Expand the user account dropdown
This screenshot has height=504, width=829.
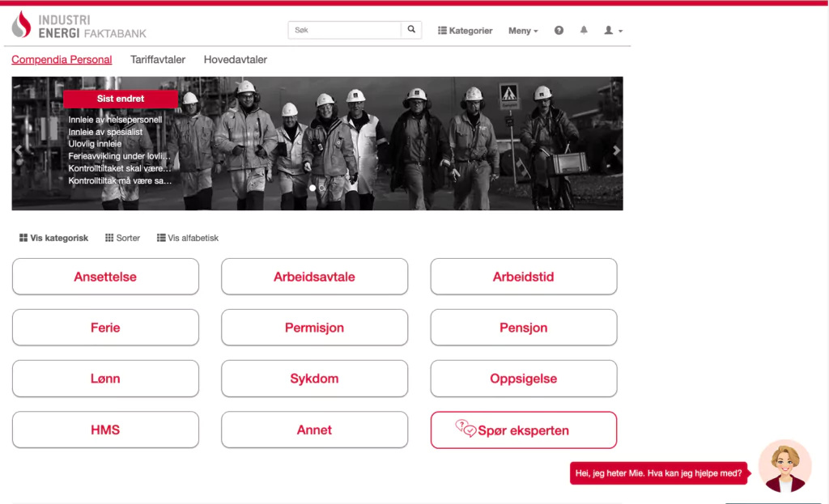point(614,31)
